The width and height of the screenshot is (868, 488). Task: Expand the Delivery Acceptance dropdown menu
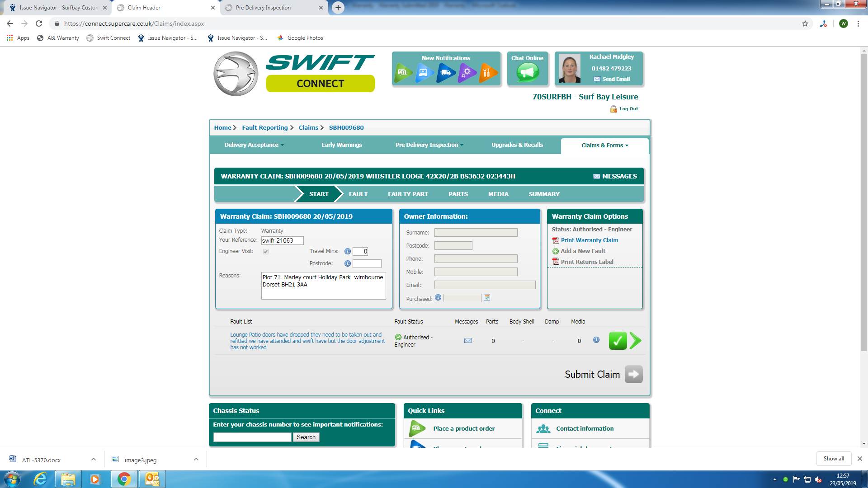(x=254, y=145)
